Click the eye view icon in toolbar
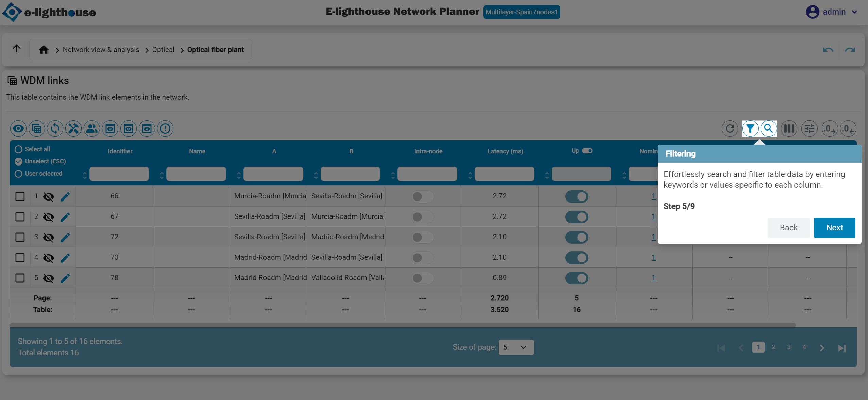Image resolution: width=868 pixels, height=400 pixels. [18, 128]
